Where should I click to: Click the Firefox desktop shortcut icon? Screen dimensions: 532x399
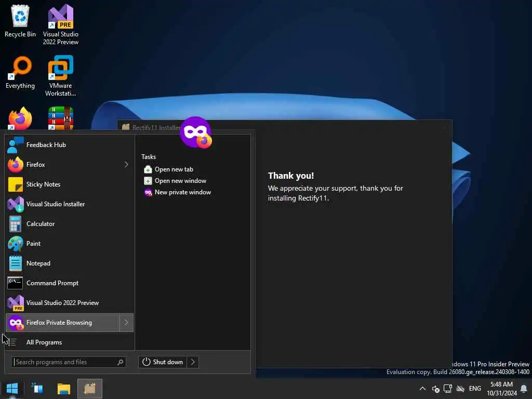(x=20, y=118)
